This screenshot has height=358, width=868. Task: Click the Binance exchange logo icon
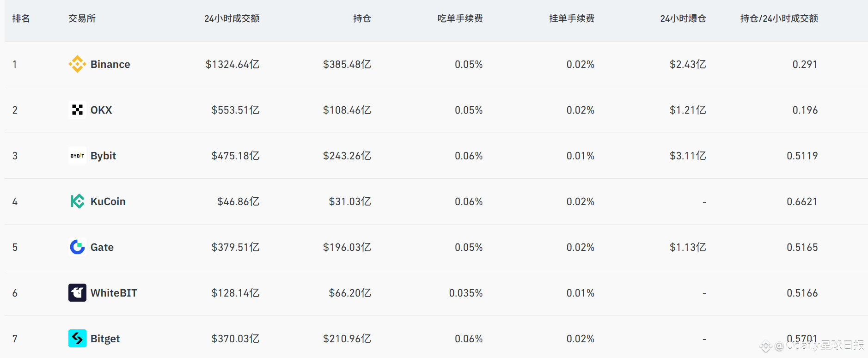coord(77,64)
